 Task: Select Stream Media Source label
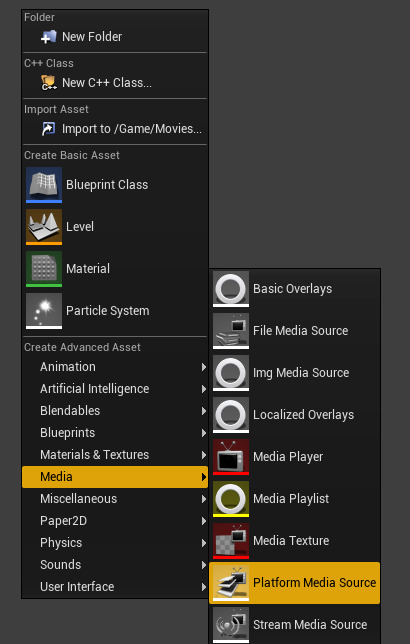click(310, 625)
